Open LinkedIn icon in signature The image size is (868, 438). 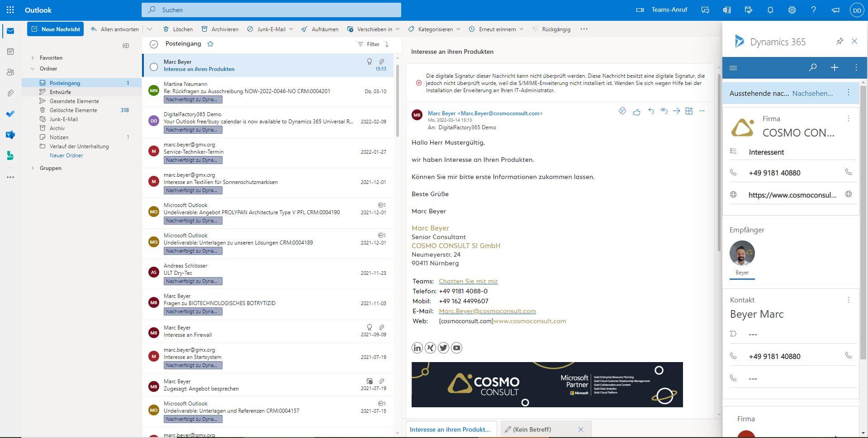click(x=417, y=348)
